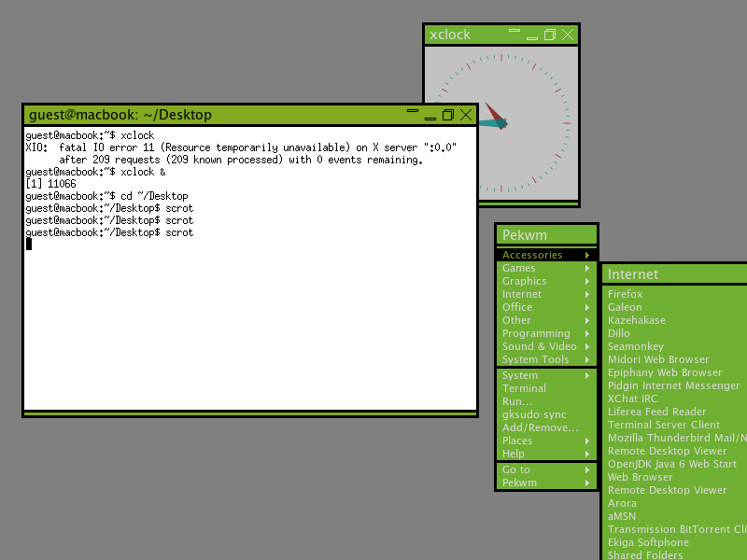
Task: Expand arrow beside Programming
Action: 587,334
